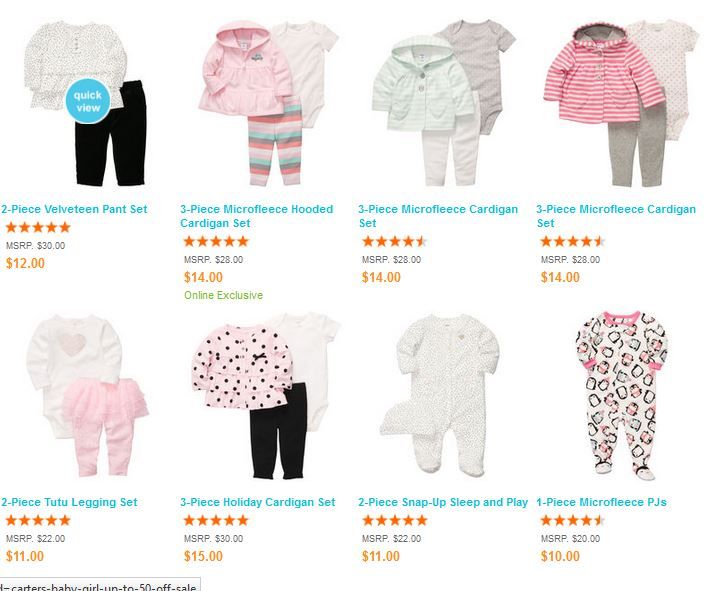The width and height of the screenshot is (707, 591).
Task: Open the 2-Piece Velveteen Pant Set link
Action: coord(74,209)
